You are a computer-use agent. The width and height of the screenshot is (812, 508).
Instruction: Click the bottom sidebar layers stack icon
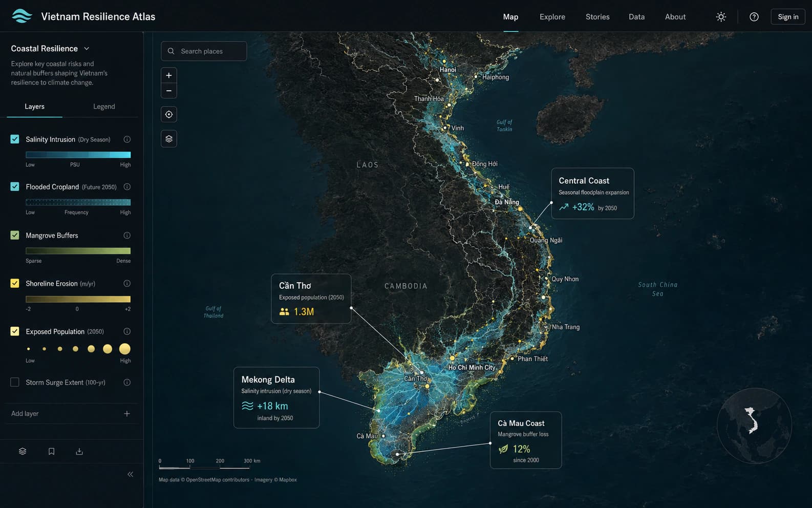[23, 451]
